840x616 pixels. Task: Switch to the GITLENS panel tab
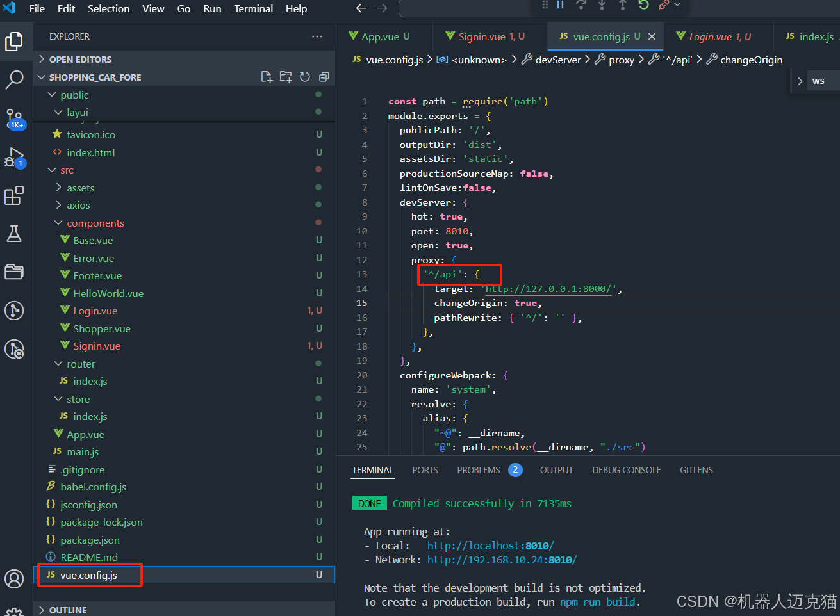pos(696,470)
